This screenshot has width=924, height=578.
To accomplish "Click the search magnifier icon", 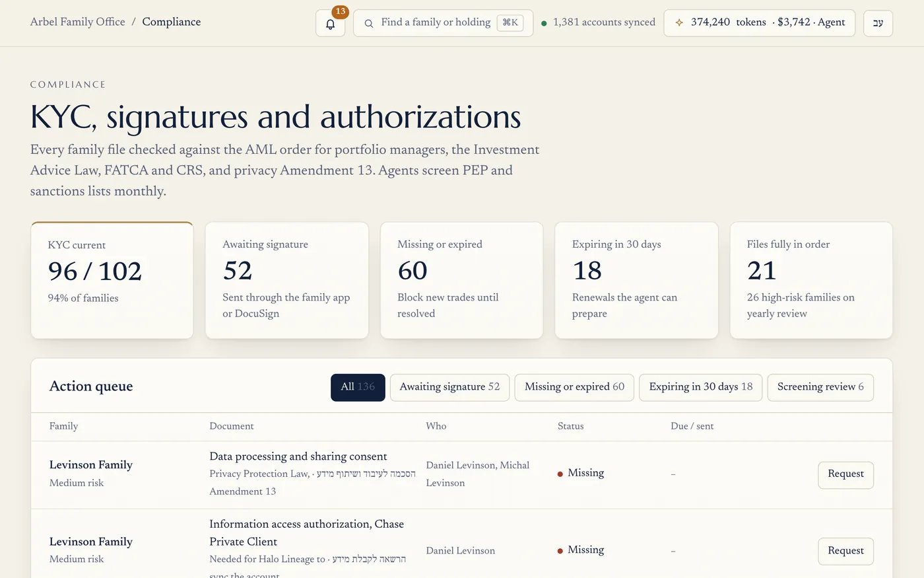I will click(x=369, y=23).
